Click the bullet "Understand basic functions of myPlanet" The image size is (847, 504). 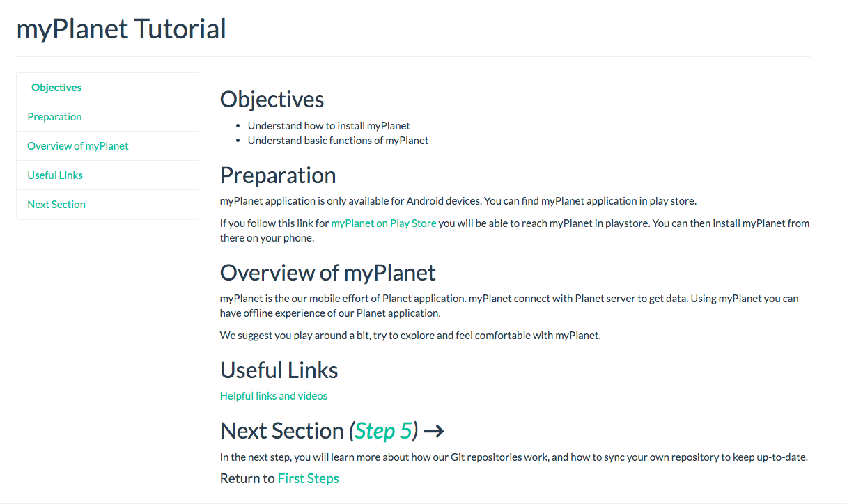(x=338, y=140)
